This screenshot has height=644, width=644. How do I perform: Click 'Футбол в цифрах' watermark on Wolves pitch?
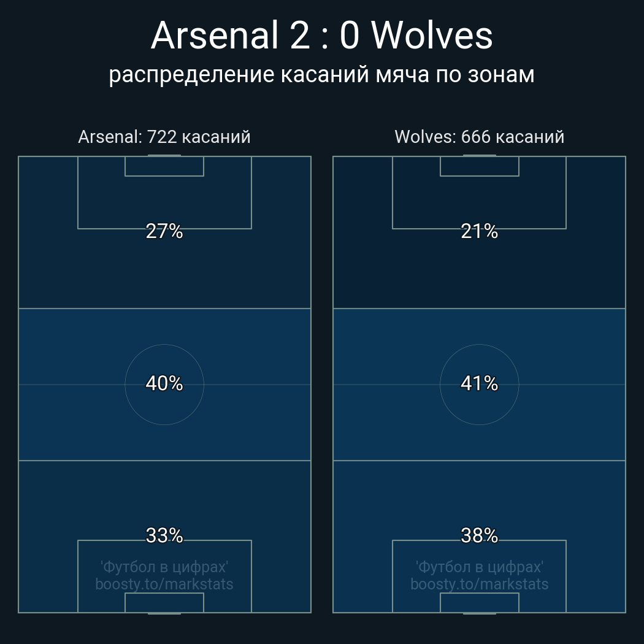[x=479, y=567]
